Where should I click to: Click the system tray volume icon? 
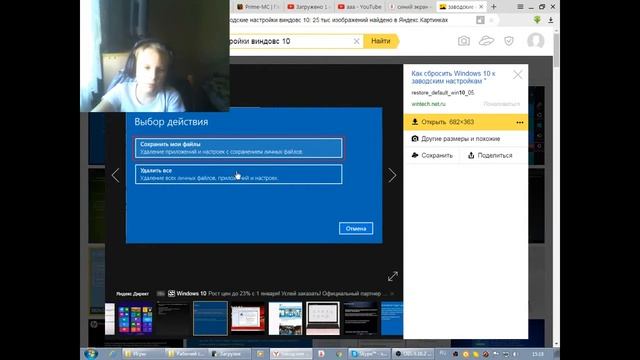pos(515,354)
